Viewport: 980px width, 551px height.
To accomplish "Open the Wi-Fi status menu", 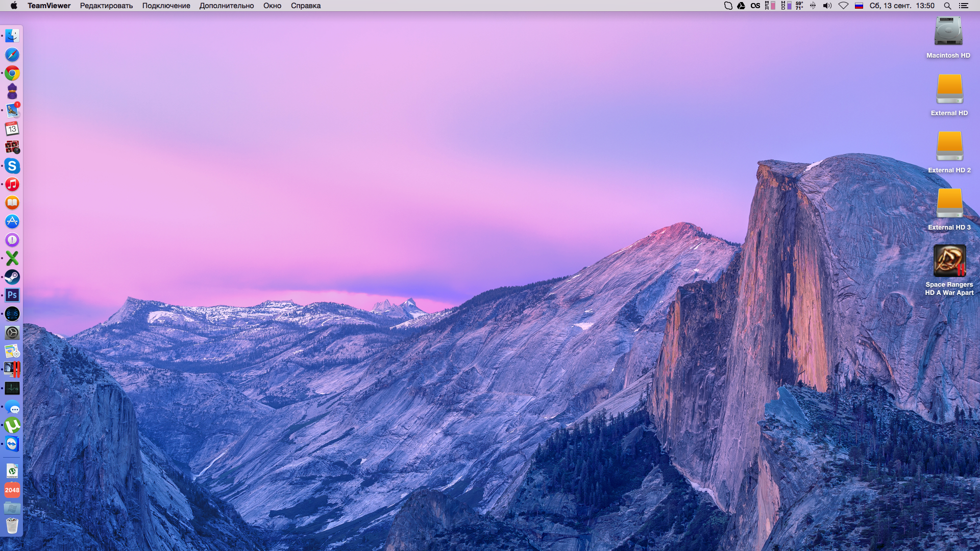I will tap(843, 6).
